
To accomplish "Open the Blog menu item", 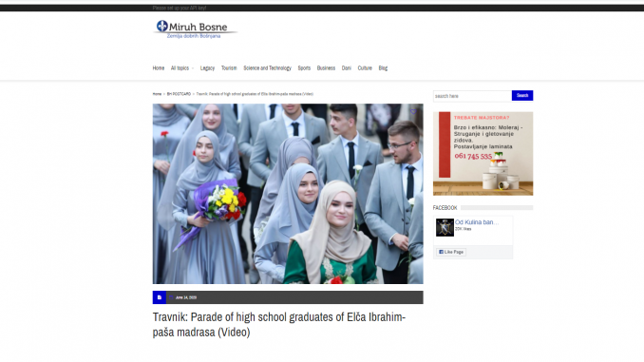I will point(383,68).
